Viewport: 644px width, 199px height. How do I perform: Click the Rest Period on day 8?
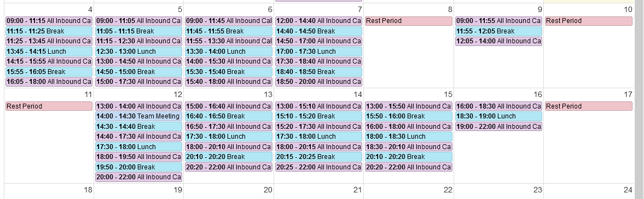coord(409,21)
